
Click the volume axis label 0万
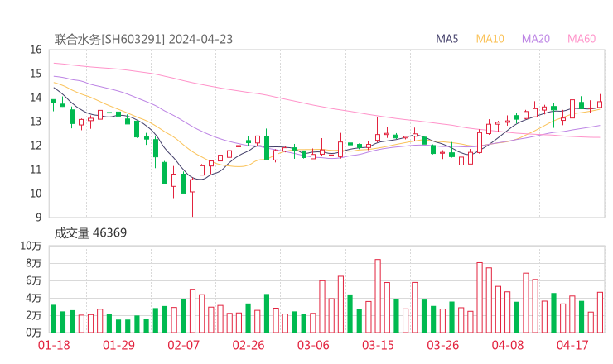[34, 333]
